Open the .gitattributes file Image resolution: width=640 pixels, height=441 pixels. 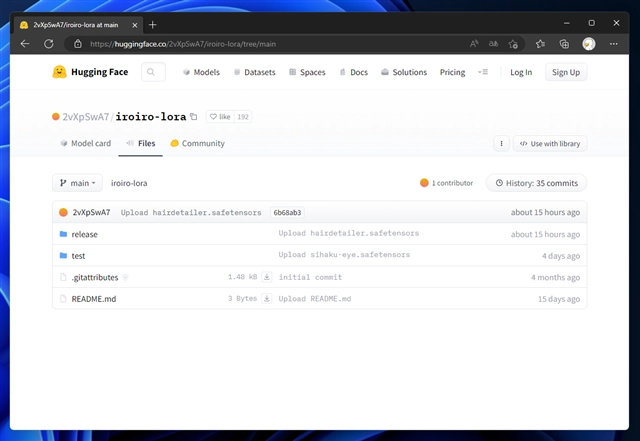[95, 278]
